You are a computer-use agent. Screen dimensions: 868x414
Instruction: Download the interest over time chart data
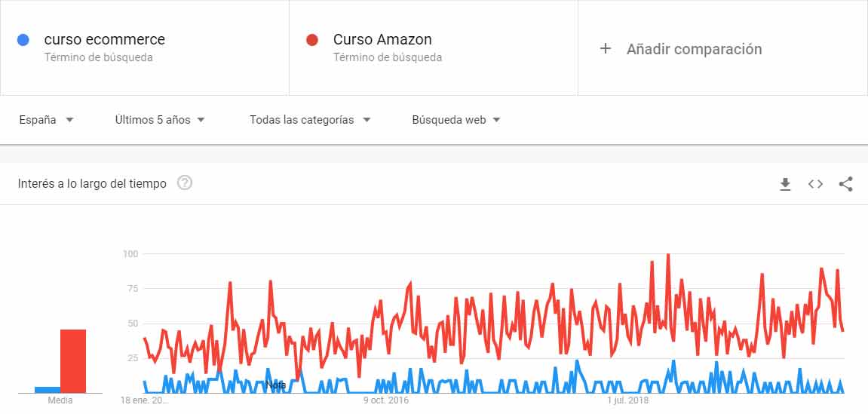click(x=785, y=184)
